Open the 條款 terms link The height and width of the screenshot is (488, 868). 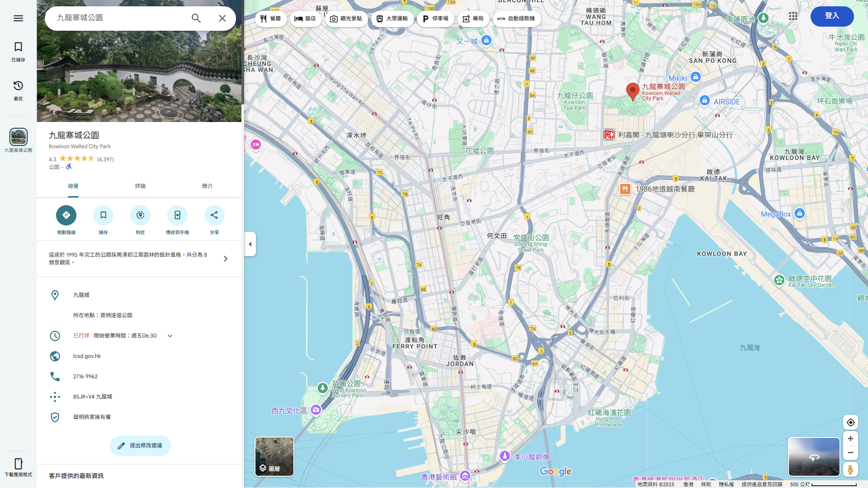[x=706, y=484]
